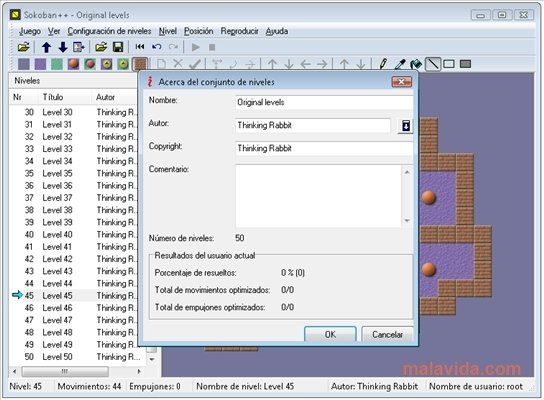Open the Configuración de niveles menu
544x400 pixels.
click(109, 31)
